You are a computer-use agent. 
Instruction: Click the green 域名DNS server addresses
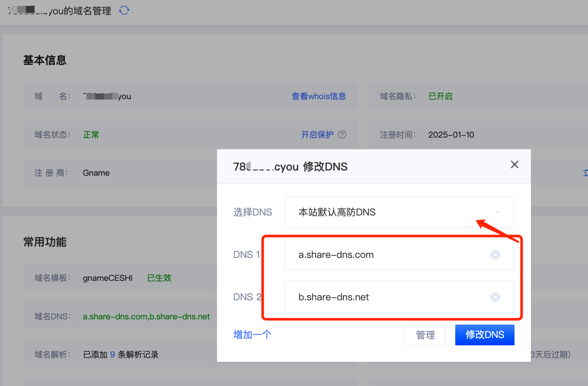(x=146, y=316)
